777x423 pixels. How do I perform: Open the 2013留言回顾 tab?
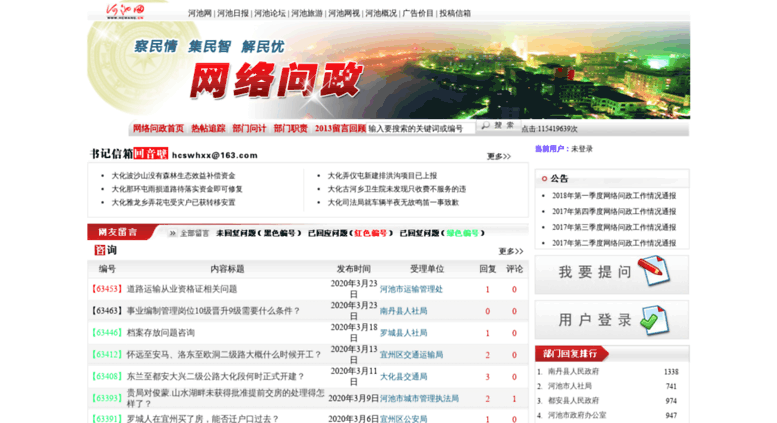[x=340, y=129]
